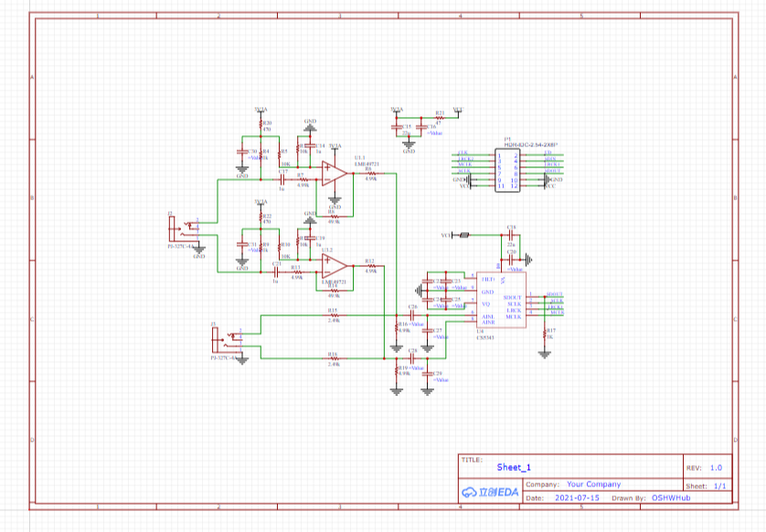Screen dimensions: 766x532
Task: Click the AINL pin label on U4
Action: 488,316
